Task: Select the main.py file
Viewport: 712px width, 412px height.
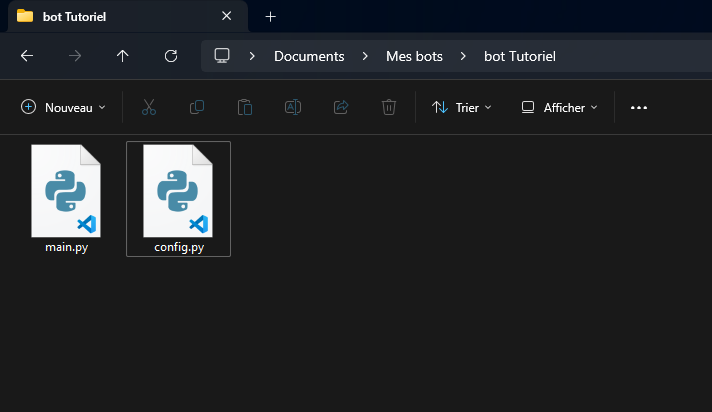Action: 66,198
